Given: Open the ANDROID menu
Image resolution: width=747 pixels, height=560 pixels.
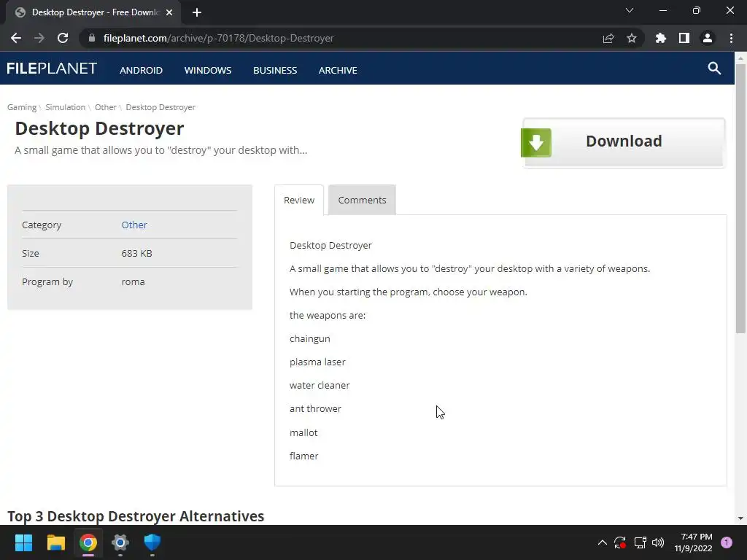Looking at the screenshot, I should [141, 70].
